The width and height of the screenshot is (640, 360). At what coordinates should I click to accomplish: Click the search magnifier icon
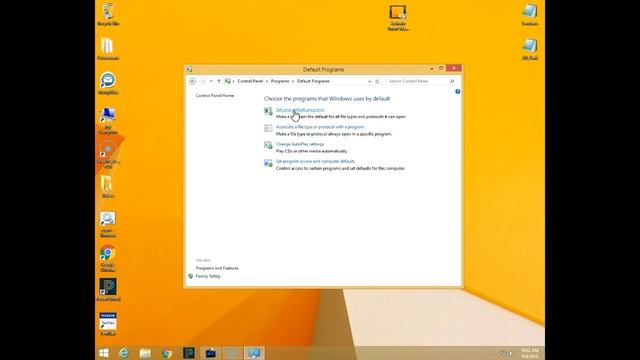point(452,81)
